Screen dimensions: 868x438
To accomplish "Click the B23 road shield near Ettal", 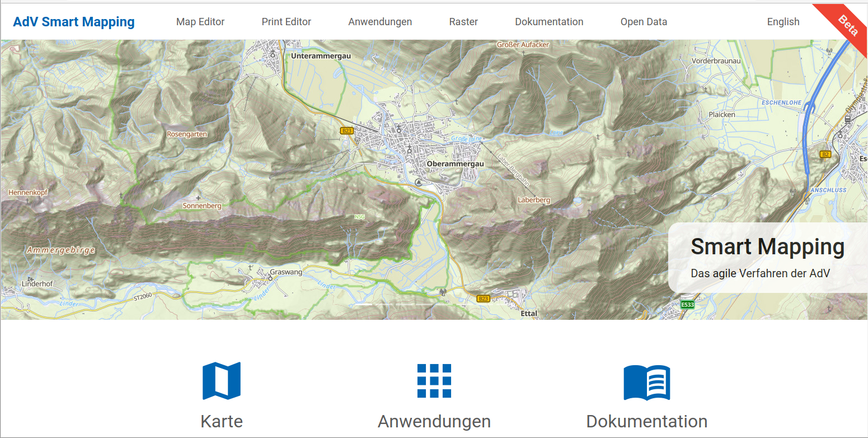I will 484,299.
